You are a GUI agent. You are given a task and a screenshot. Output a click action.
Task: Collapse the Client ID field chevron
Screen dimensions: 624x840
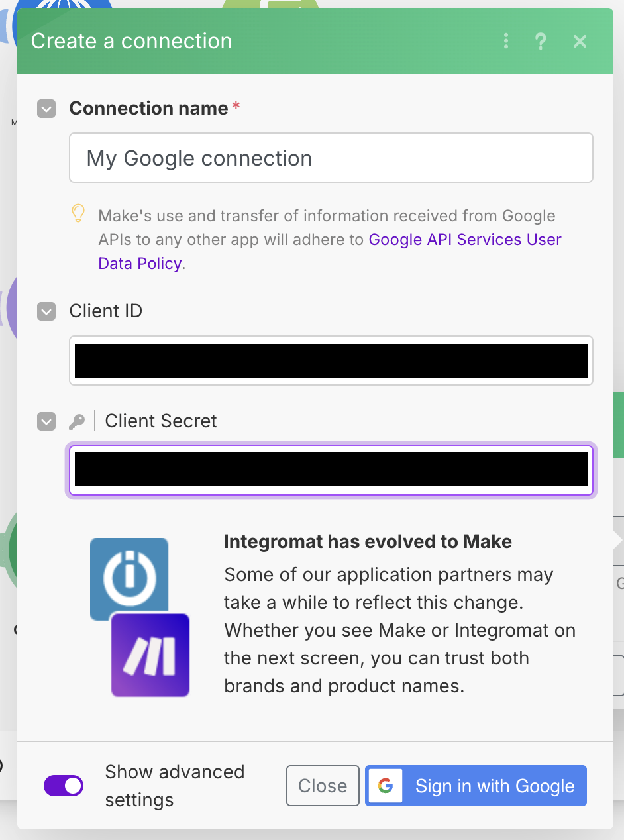click(x=46, y=311)
